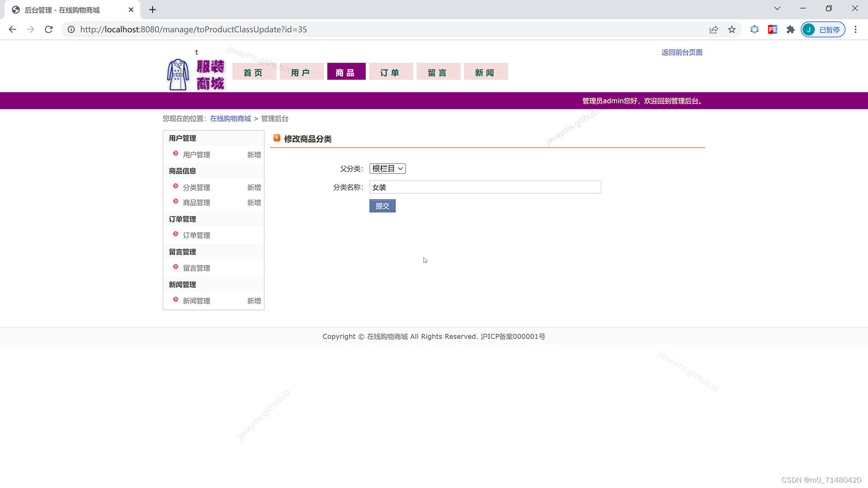Submit the form with 提交 button

(382, 206)
